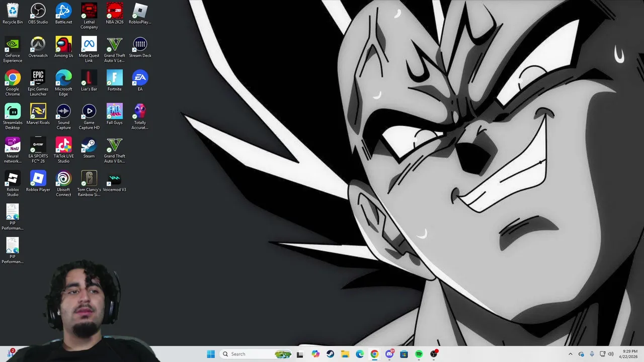Select Tom Clancy's Rainbow Si... icon
Image resolution: width=644 pixels, height=362 pixels.
click(89, 184)
